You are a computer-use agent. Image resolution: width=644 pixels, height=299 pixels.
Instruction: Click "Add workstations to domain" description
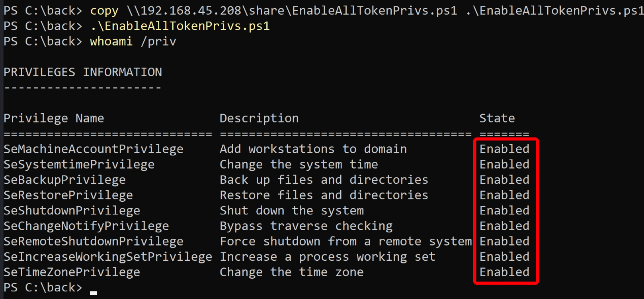(313, 149)
